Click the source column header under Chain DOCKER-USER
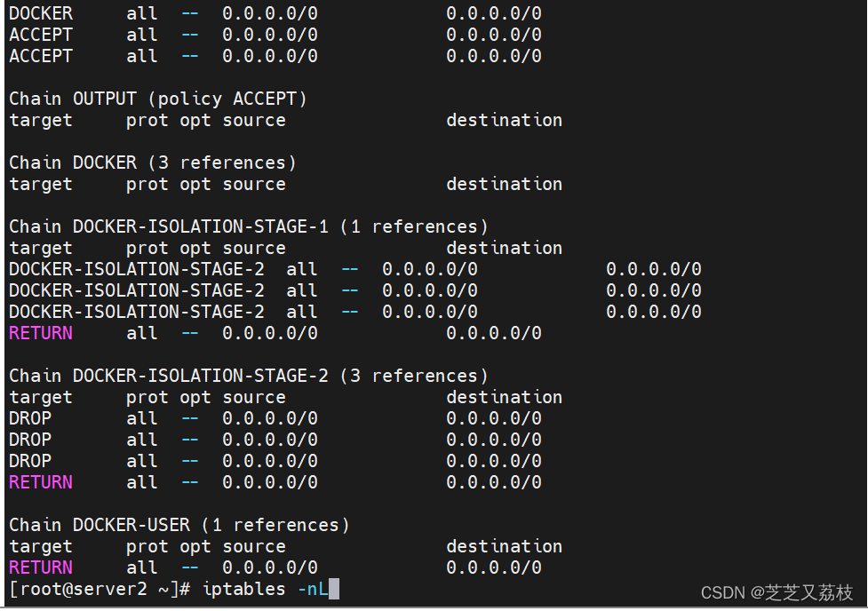 pyautogui.click(x=254, y=546)
